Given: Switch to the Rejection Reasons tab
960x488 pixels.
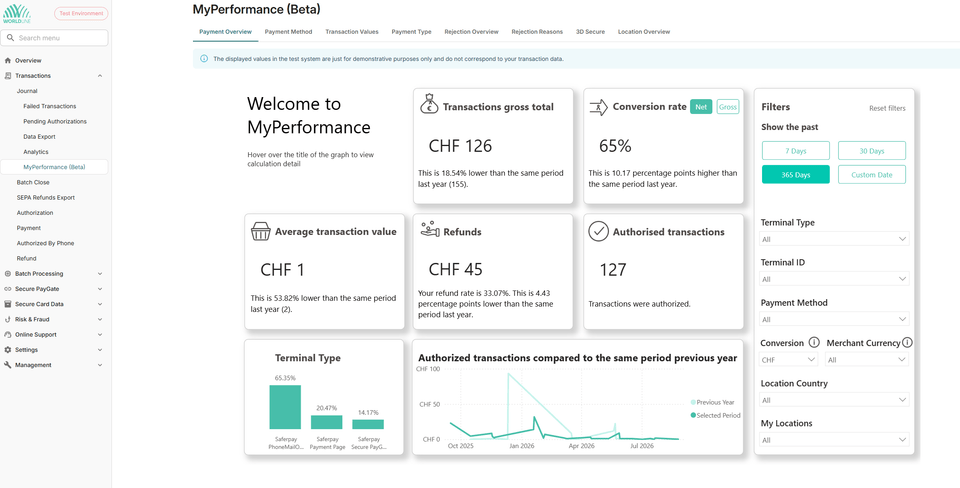Looking at the screenshot, I should (537, 32).
